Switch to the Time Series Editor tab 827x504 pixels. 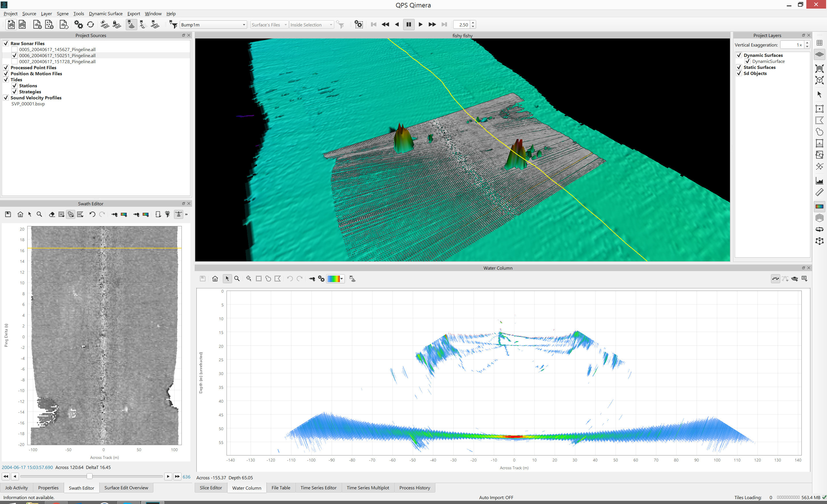point(318,488)
